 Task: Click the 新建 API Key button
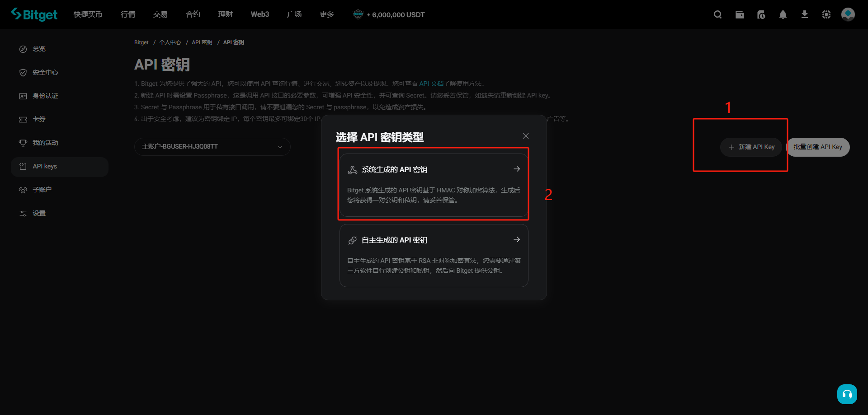click(751, 147)
